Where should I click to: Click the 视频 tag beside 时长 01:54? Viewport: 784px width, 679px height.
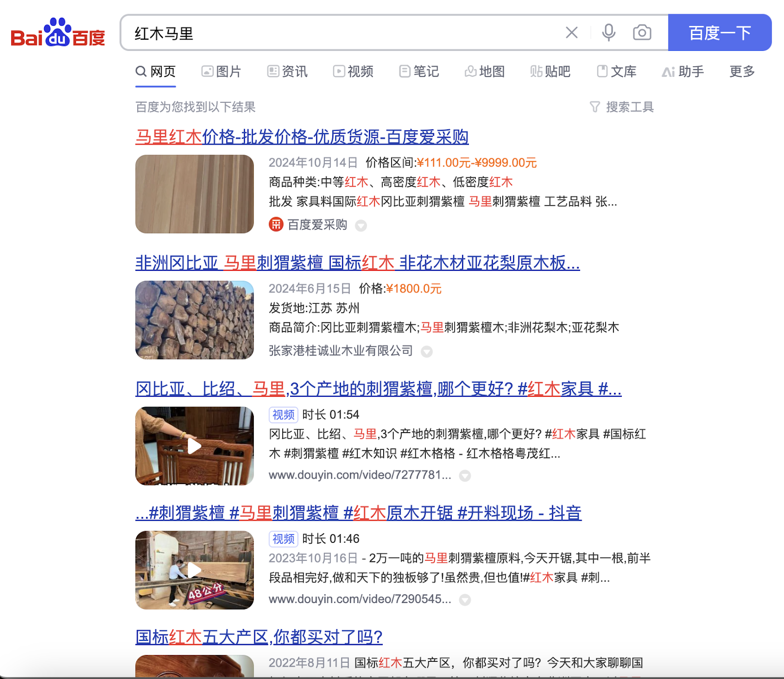(283, 414)
